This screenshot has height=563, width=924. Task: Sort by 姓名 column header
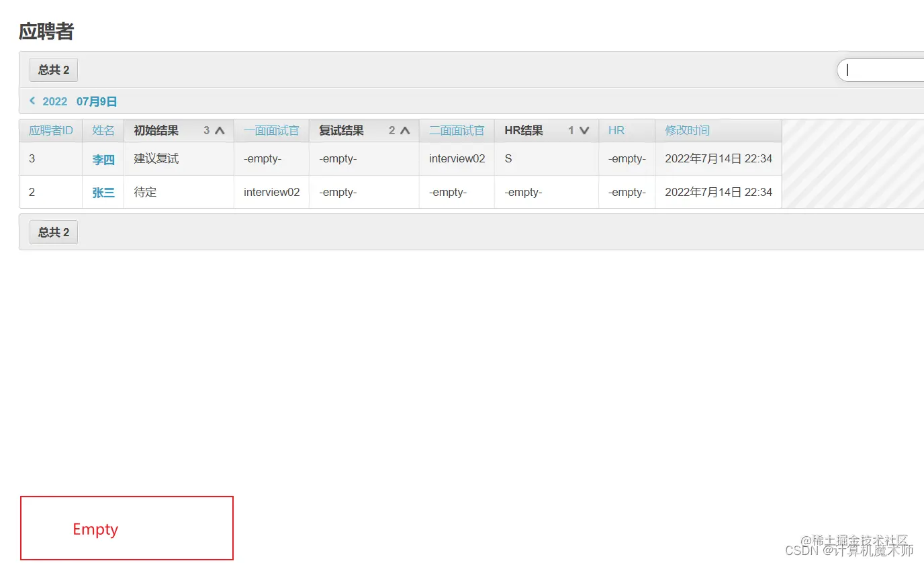(x=103, y=131)
